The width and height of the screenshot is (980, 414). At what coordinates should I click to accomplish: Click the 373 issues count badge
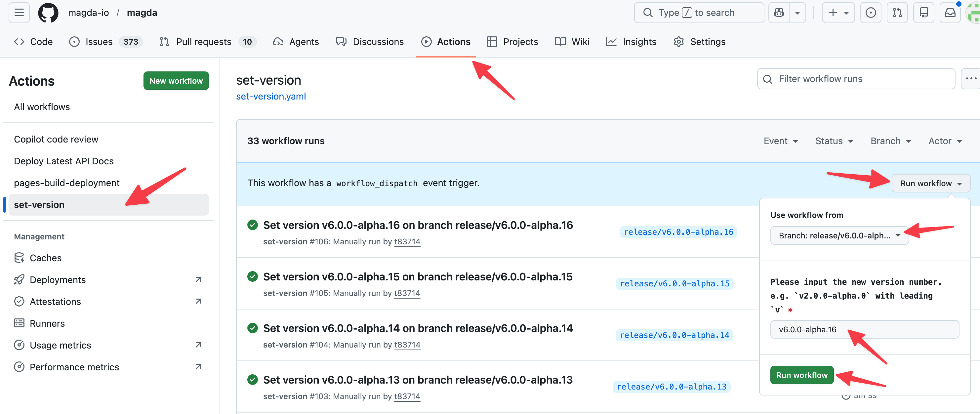131,41
